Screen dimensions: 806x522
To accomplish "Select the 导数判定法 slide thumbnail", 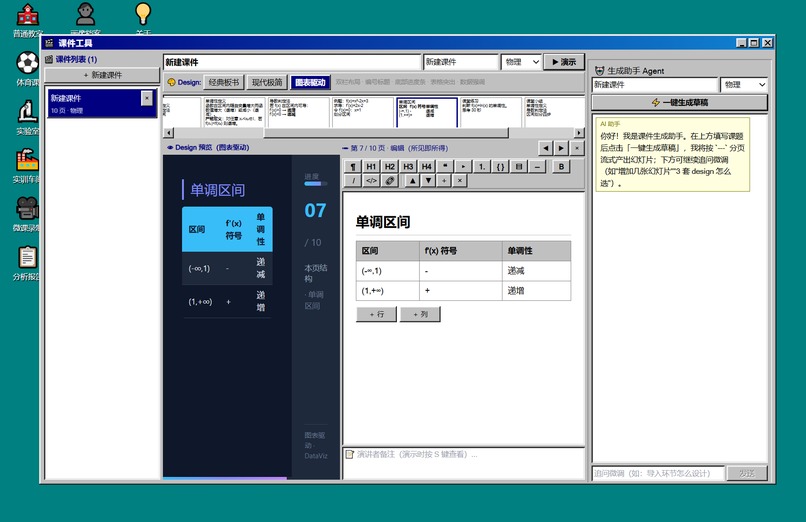I will (x=299, y=112).
